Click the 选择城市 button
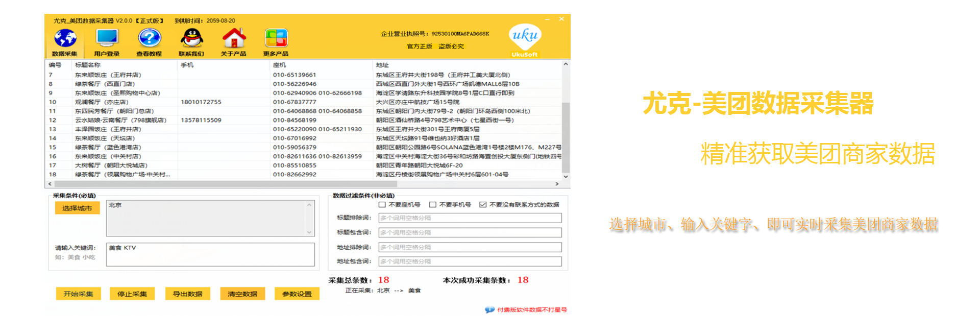980x332 pixels. click(x=77, y=208)
